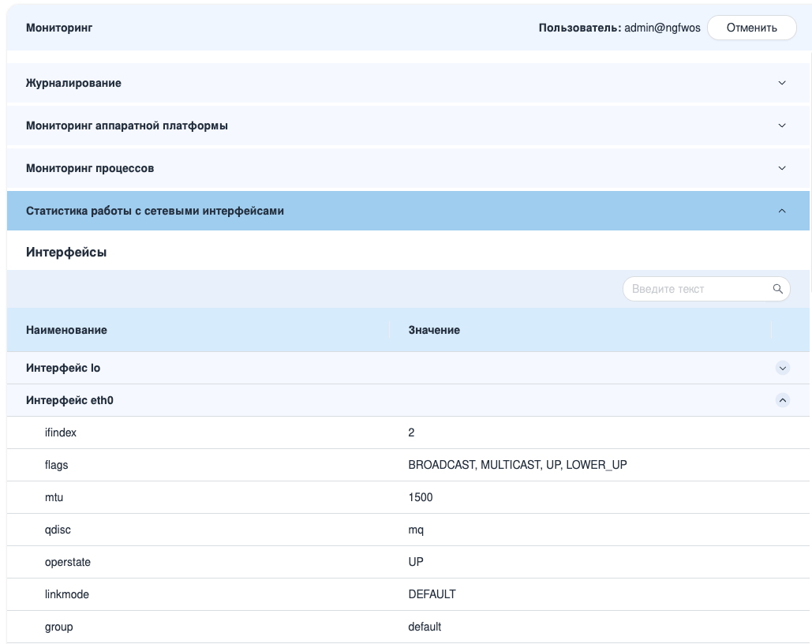
Task: Click the flags row name
Action: click(57, 465)
